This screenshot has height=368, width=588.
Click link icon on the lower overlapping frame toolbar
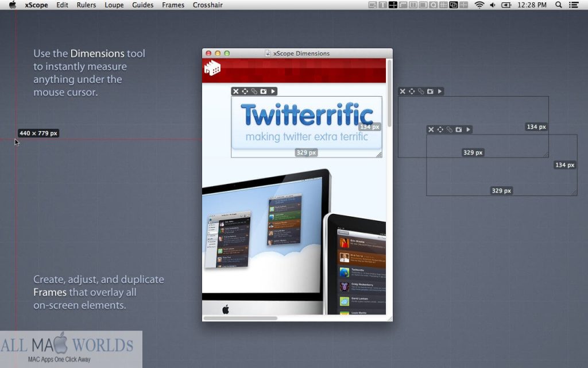point(450,129)
